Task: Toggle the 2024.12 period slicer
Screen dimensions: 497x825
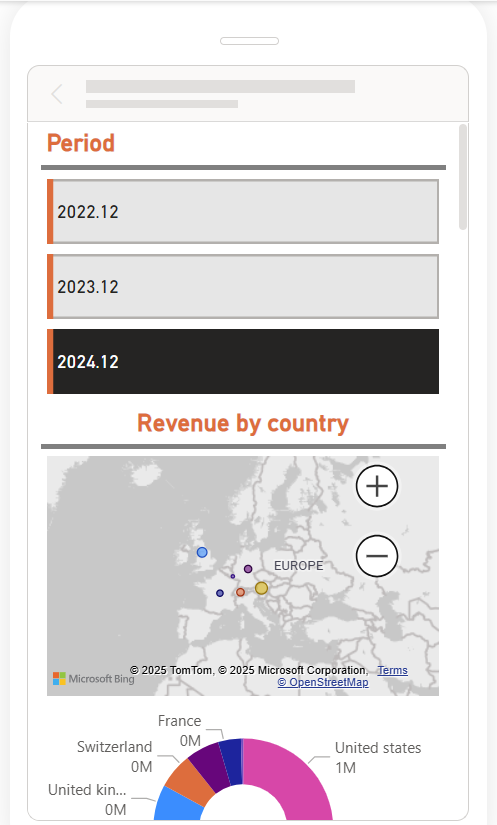Action: (x=243, y=361)
